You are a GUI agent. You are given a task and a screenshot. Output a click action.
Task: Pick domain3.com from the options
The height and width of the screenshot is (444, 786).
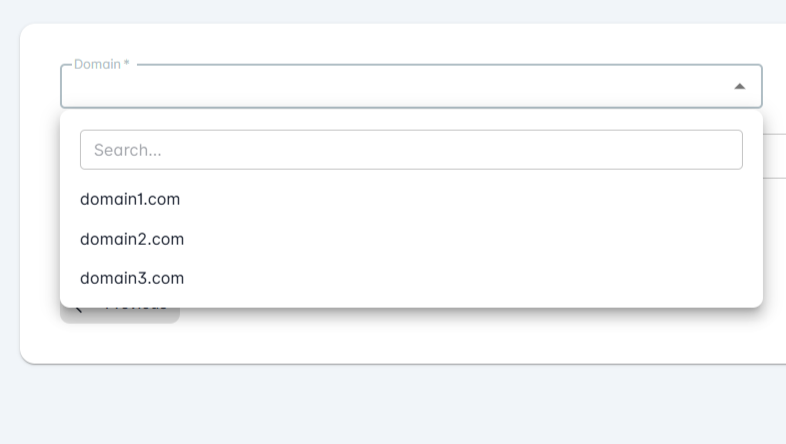(132, 278)
